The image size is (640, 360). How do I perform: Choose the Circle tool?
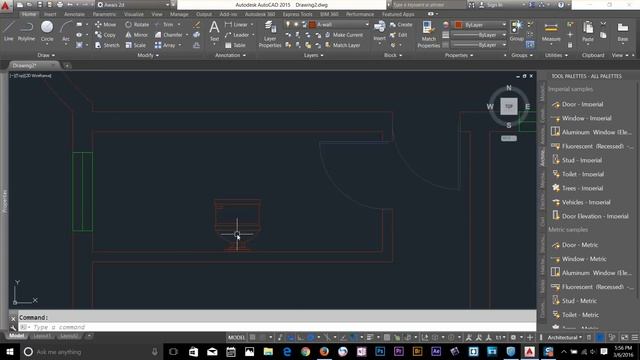point(47,31)
